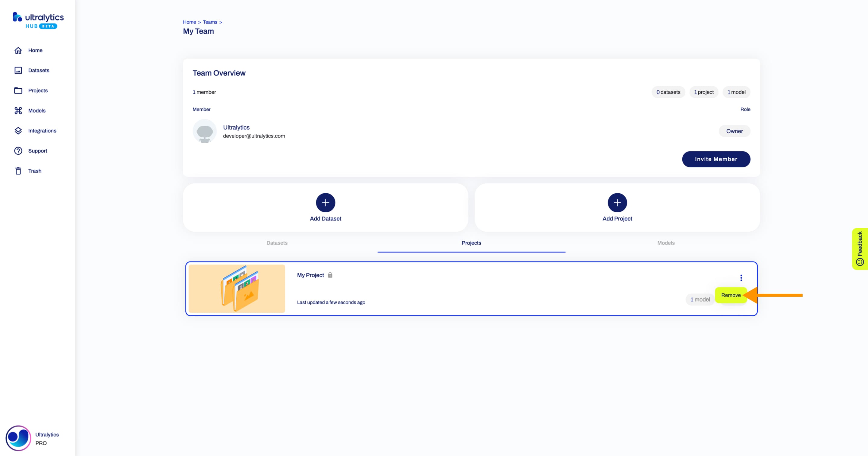Toggle the Owner role dropdown for Ultralytics

734,131
